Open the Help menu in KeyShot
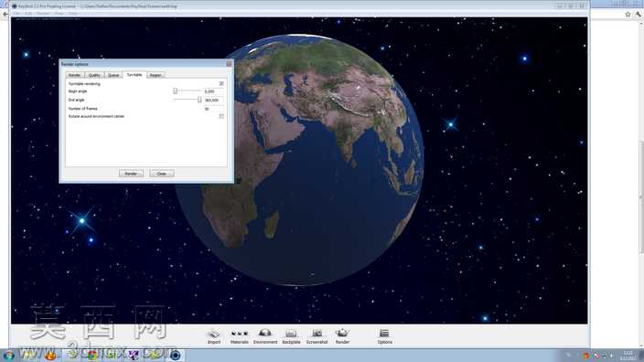Screen dimensions: 644x362 point(72,14)
